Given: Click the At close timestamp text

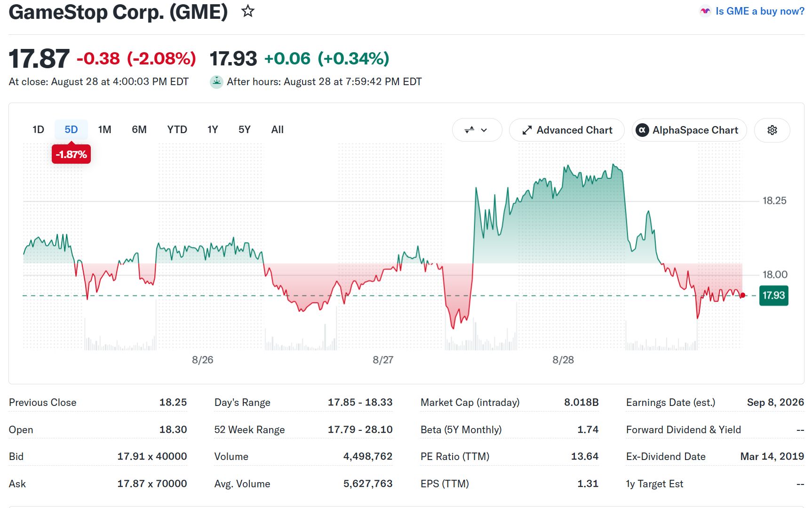Looking at the screenshot, I should (99, 82).
